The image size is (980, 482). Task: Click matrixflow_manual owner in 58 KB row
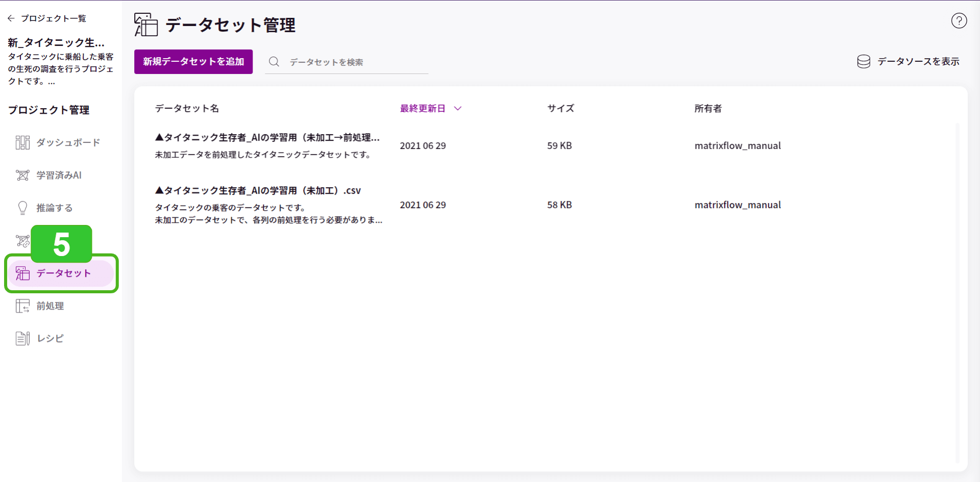point(738,205)
